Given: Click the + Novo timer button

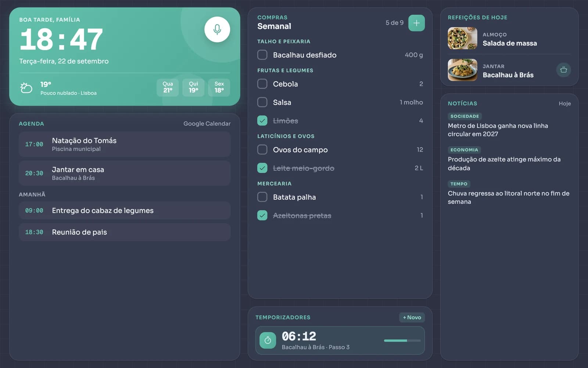Looking at the screenshot, I should pos(412,318).
